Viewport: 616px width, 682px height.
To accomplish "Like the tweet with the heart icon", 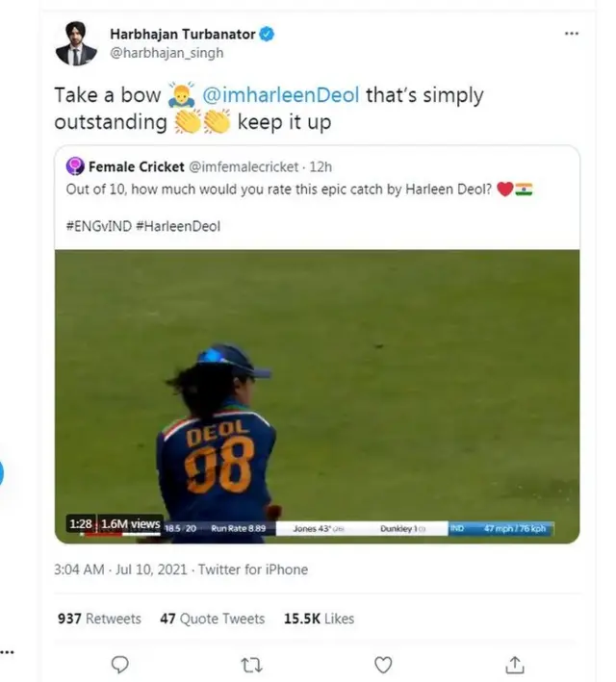I will pyautogui.click(x=383, y=664).
